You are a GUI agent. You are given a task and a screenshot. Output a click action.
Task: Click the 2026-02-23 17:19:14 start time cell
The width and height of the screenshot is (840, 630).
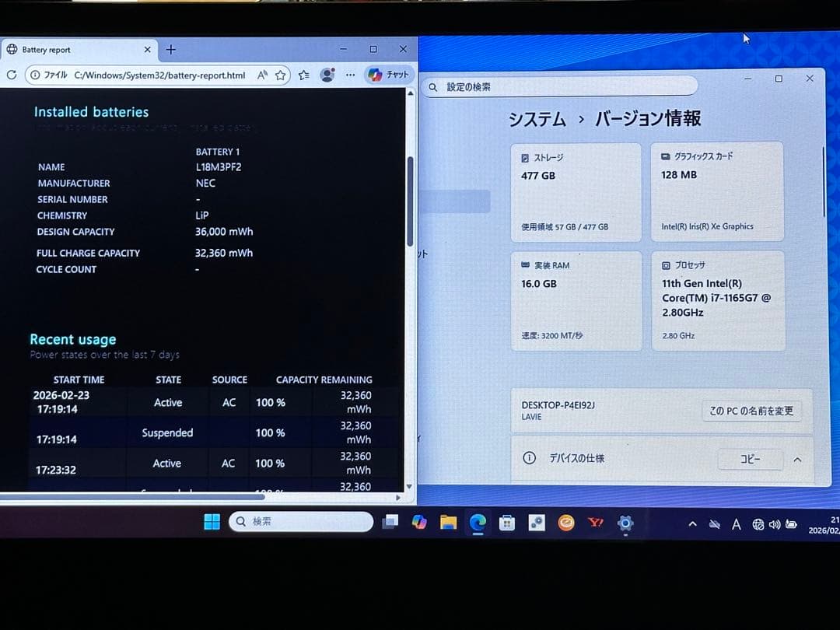(x=61, y=402)
